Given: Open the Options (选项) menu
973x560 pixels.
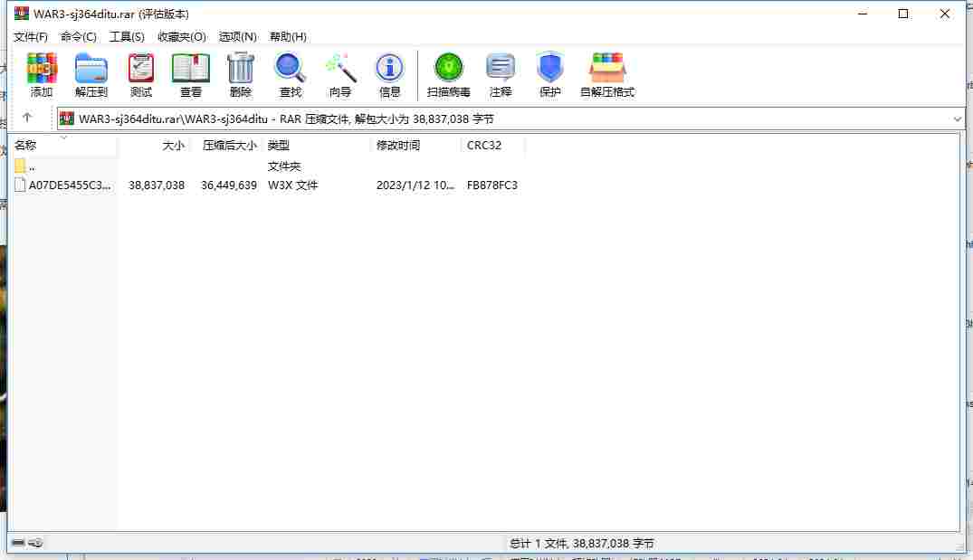Looking at the screenshot, I should [237, 36].
